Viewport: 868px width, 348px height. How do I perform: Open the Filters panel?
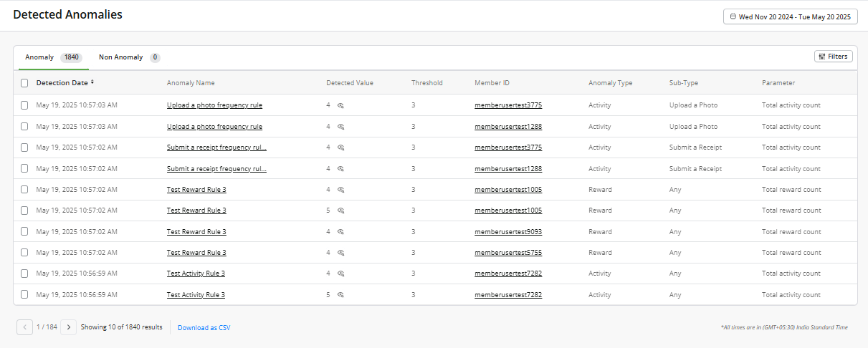[834, 57]
